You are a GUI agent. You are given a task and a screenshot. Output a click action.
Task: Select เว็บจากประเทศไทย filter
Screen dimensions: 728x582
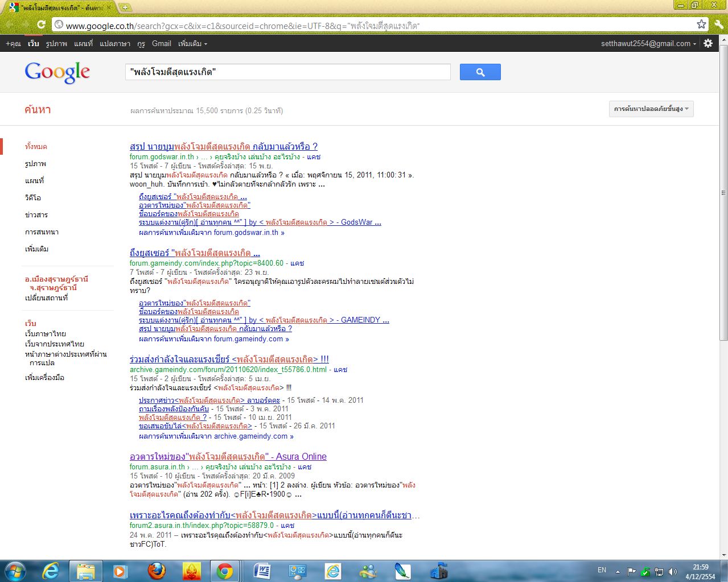(x=54, y=344)
